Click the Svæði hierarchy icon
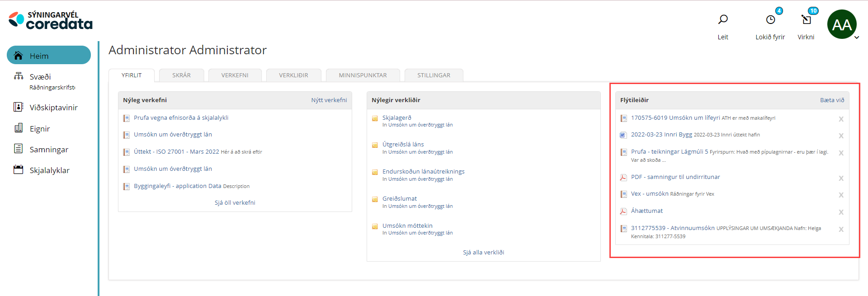 (19, 76)
